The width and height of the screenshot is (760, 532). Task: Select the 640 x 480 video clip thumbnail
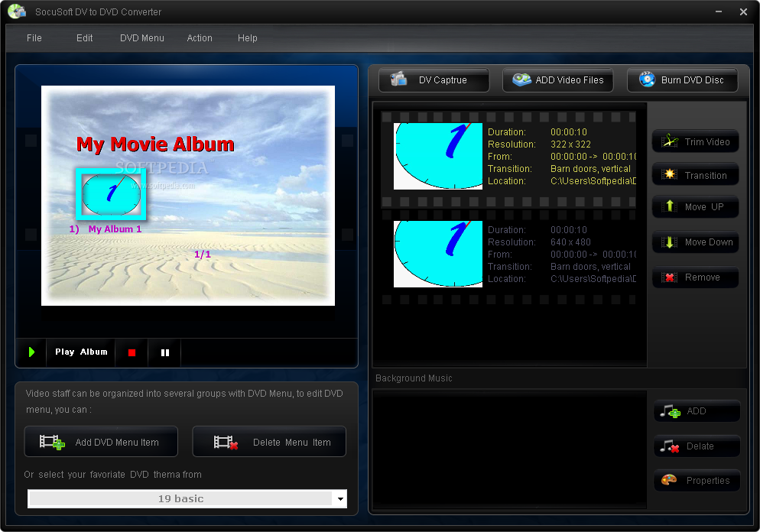click(438, 254)
